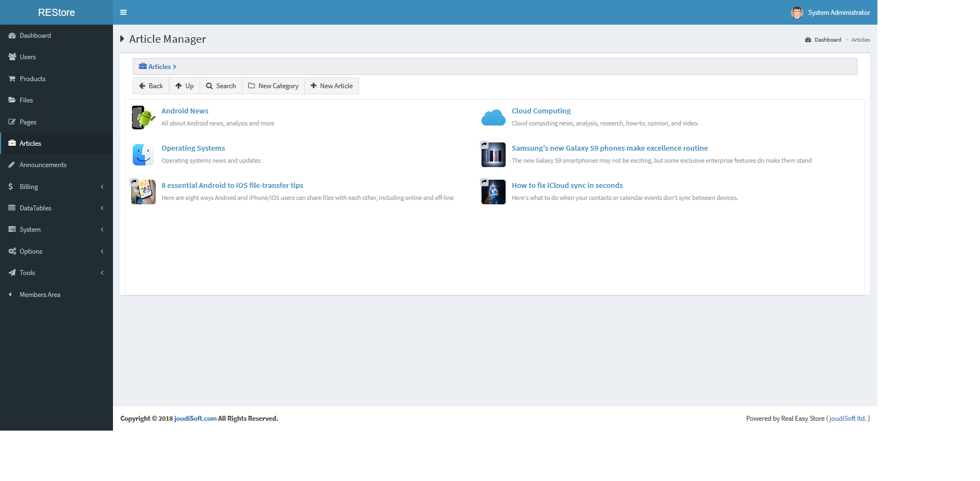Click the chevron after Articles in path bar
The image size is (980, 481).
[174, 67]
